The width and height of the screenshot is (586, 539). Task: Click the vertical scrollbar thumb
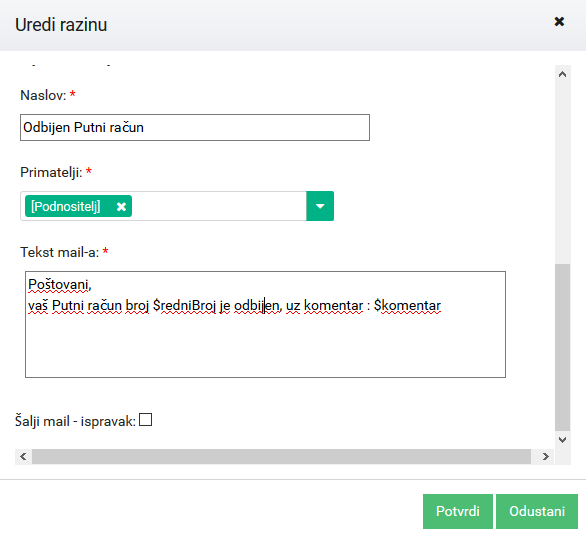point(562,348)
